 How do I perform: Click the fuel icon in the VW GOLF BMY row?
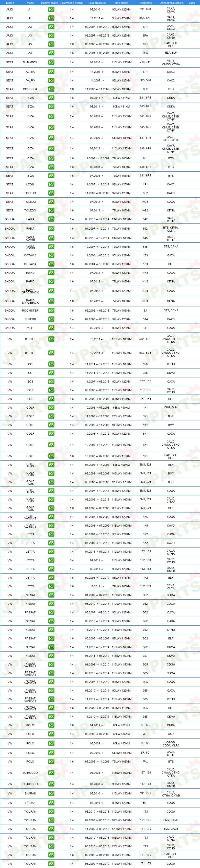[51, 425]
